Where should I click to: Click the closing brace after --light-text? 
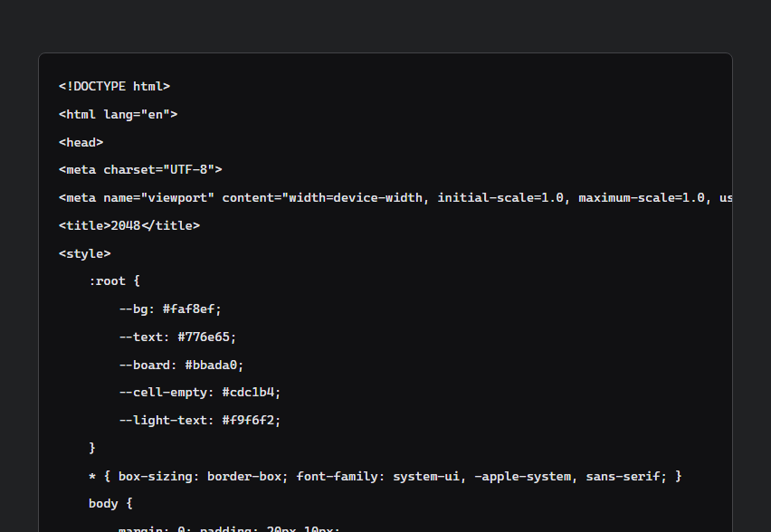[92, 448]
